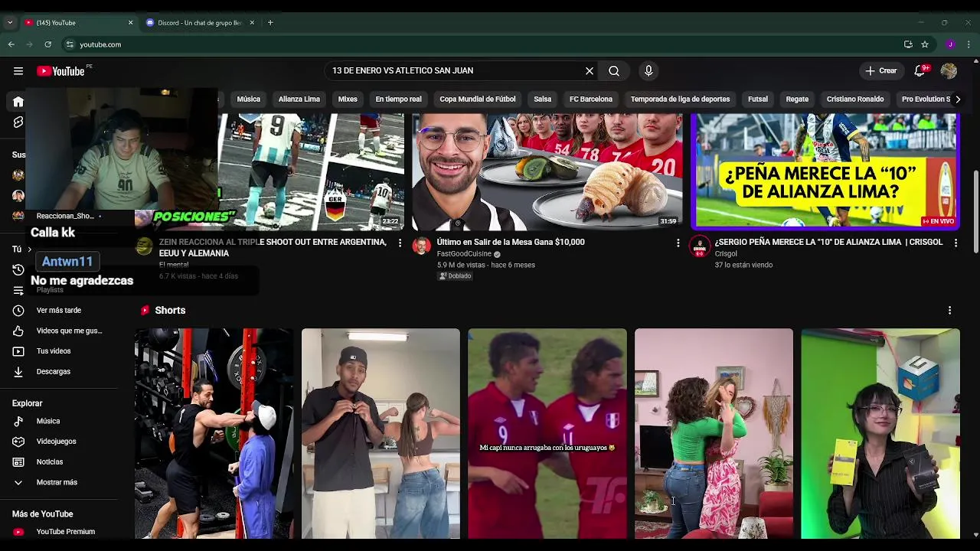
Task: Click the magnifier search button
Action: pos(614,71)
